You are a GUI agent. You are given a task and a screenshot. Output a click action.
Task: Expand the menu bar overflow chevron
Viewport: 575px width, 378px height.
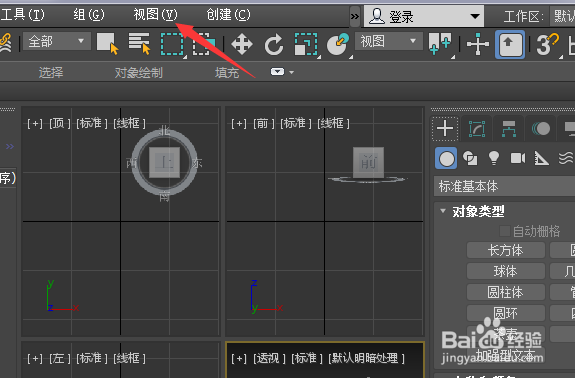(x=355, y=16)
